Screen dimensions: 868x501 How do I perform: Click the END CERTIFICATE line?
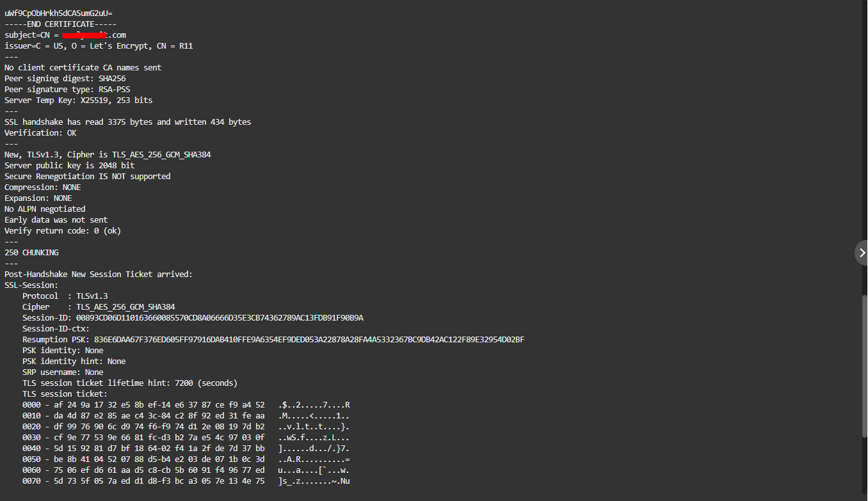[x=52, y=24]
